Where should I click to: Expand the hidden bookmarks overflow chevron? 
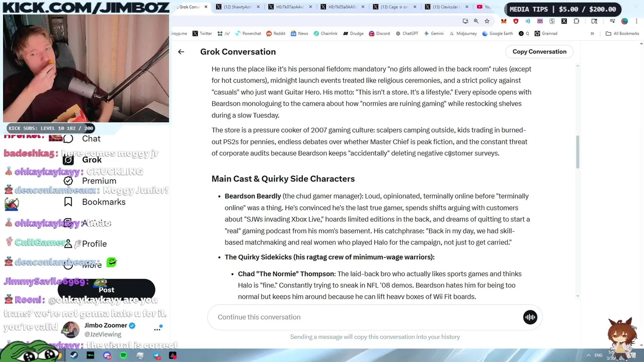tap(592, 34)
